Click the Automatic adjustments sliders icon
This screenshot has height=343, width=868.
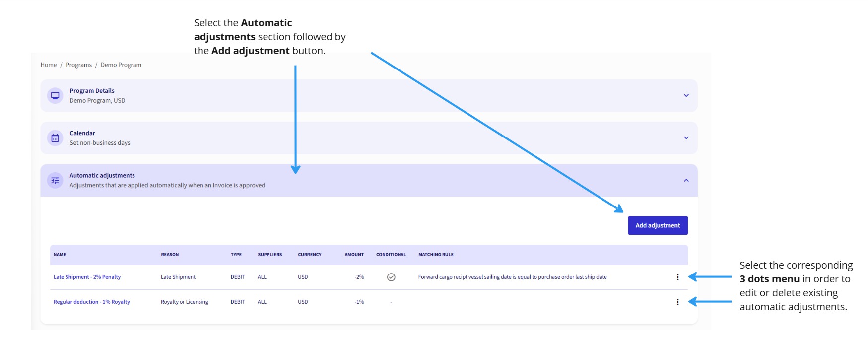[x=55, y=180]
